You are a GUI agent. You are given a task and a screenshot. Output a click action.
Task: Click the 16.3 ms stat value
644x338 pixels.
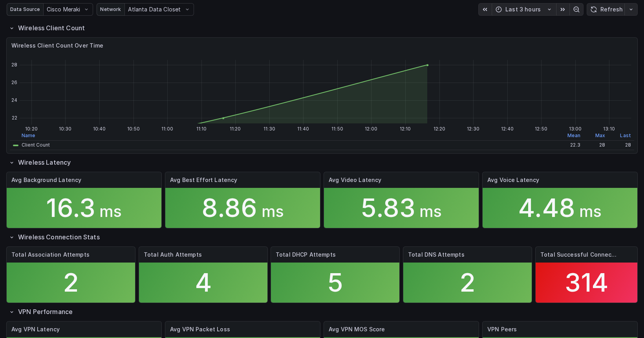(84, 208)
